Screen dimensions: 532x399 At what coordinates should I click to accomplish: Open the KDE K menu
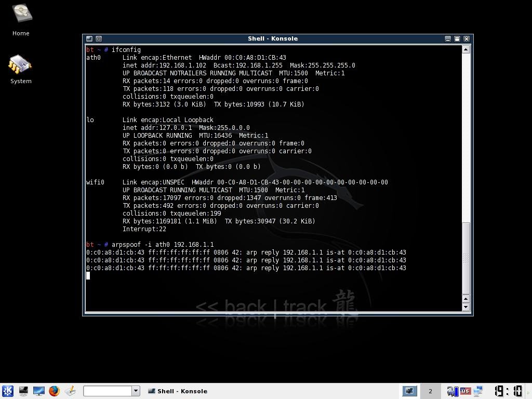tap(7, 391)
